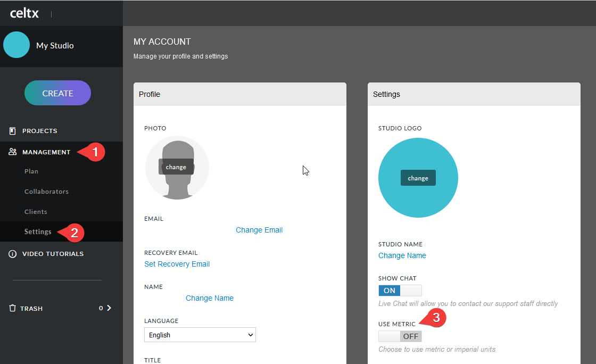Click the Change Email link
This screenshot has height=364, width=596.
(x=259, y=230)
